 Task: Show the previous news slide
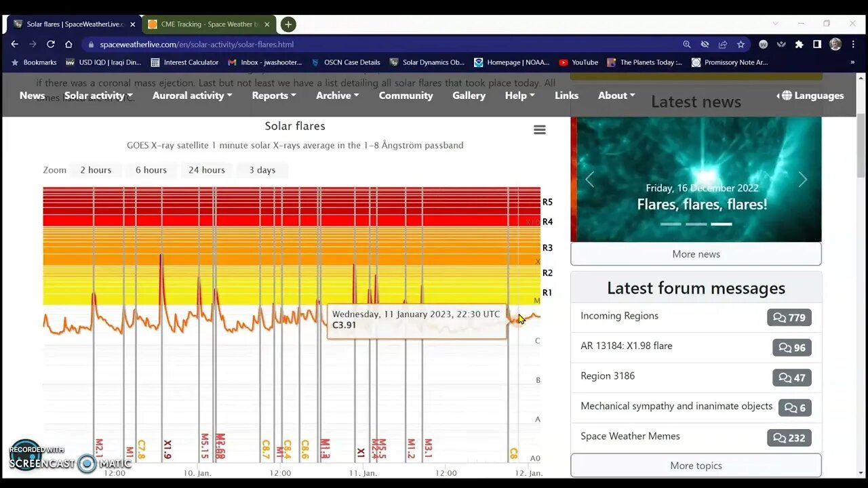pyautogui.click(x=589, y=180)
